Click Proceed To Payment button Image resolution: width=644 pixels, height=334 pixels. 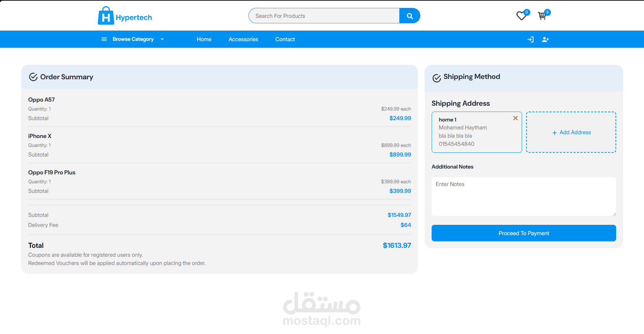click(524, 233)
